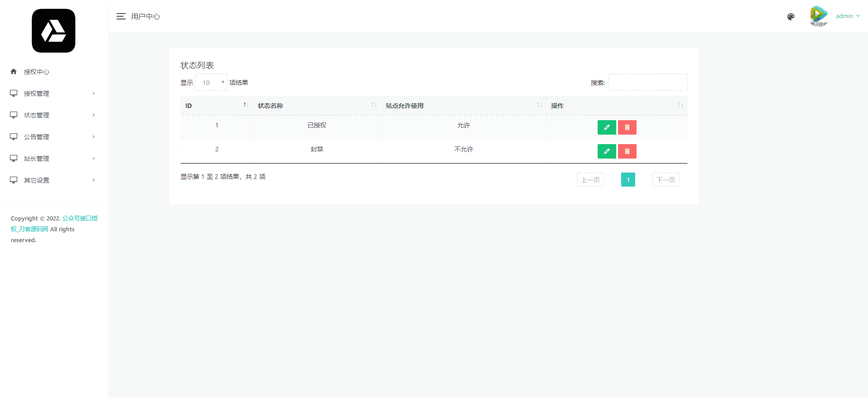The width and height of the screenshot is (868, 398).
Task: Expand 状态管理 menu item
Action: point(52,115)
